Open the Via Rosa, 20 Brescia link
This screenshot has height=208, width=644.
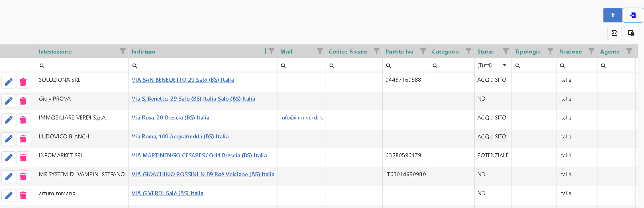click(x=170, y=118)
